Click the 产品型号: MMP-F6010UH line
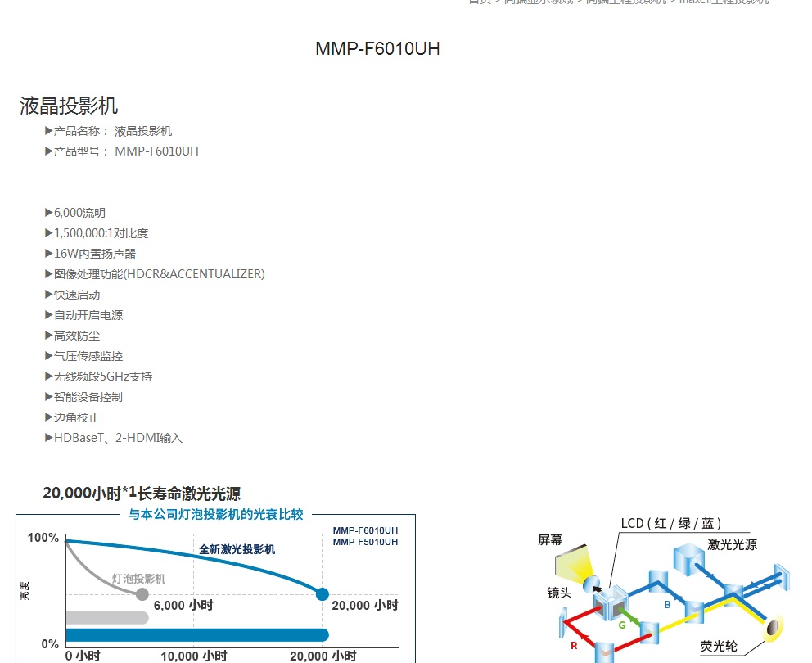The height and width of the screenshot is (663, 812). (121, 151)
